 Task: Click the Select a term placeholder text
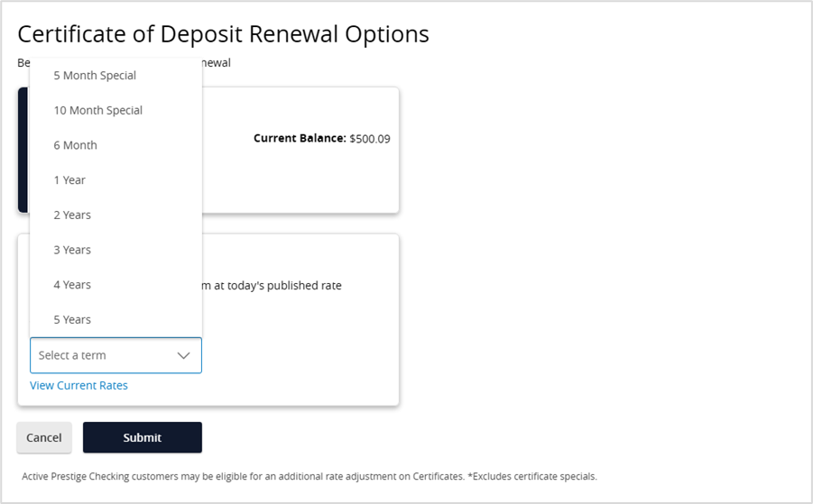72,355
